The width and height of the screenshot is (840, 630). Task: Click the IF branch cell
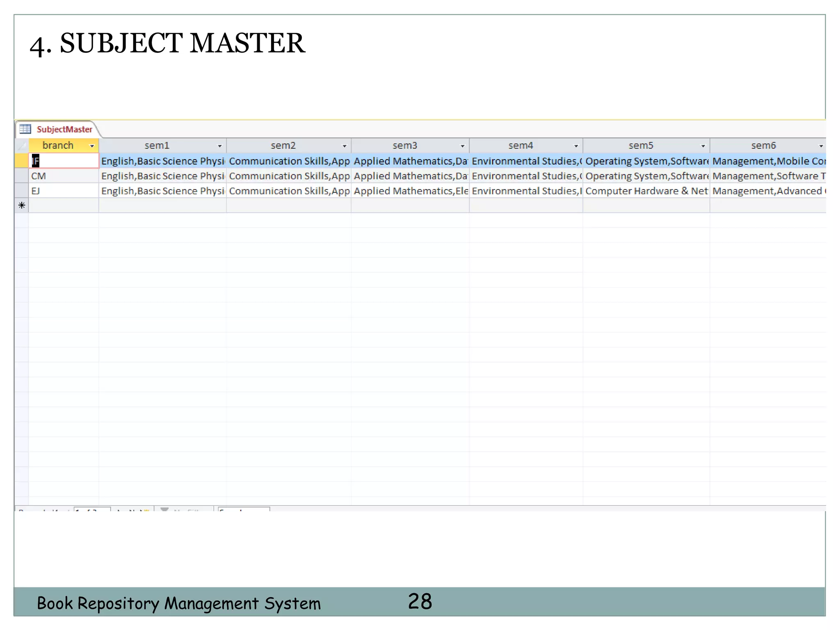click(x=64, y=161)
